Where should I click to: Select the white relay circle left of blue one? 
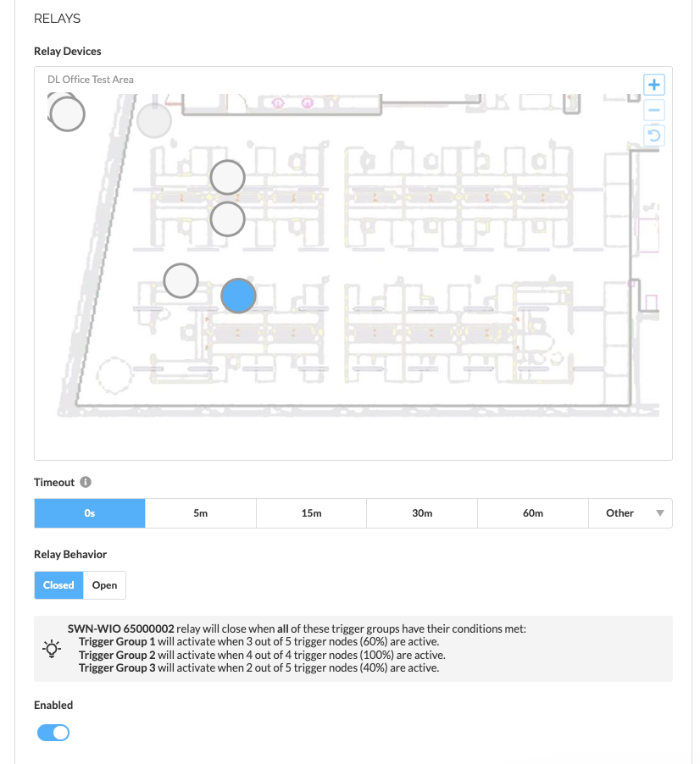[x=181, y=280]
